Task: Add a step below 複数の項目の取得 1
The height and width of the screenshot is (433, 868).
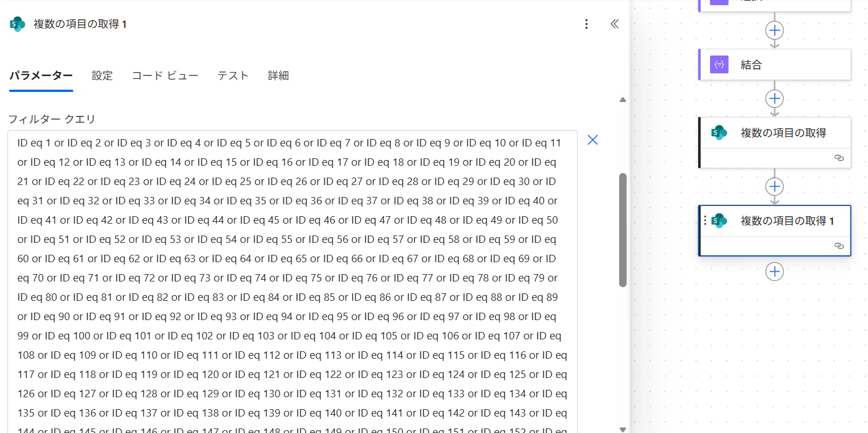Action: (x=775, y=271)
